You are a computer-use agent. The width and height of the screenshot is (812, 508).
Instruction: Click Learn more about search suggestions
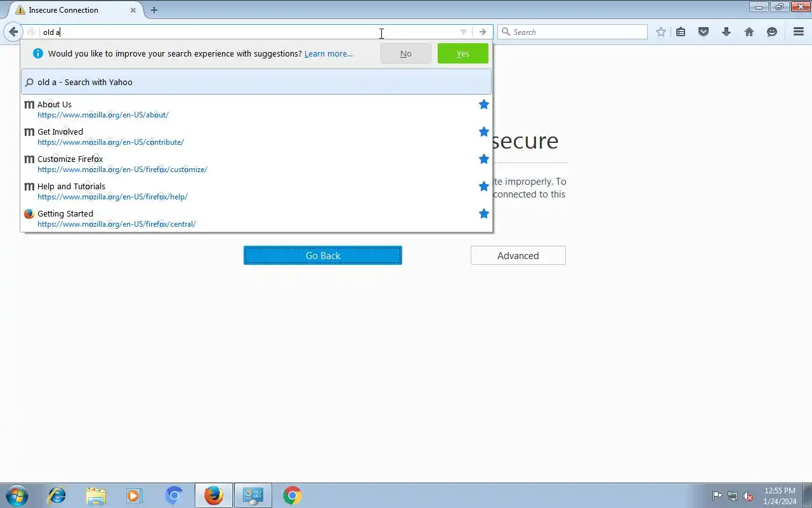pyautogui.click(x=329, y=54)
